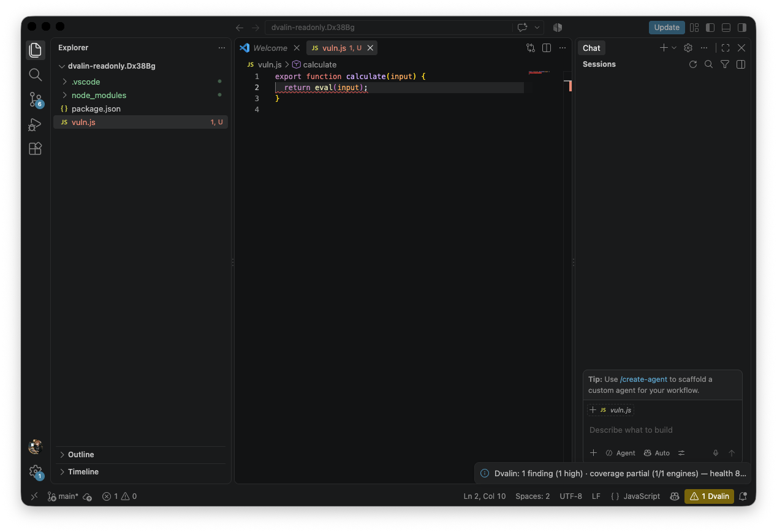Focus the Describe what to build input
Screen dimensions: 777x532
tap(662, 430)
